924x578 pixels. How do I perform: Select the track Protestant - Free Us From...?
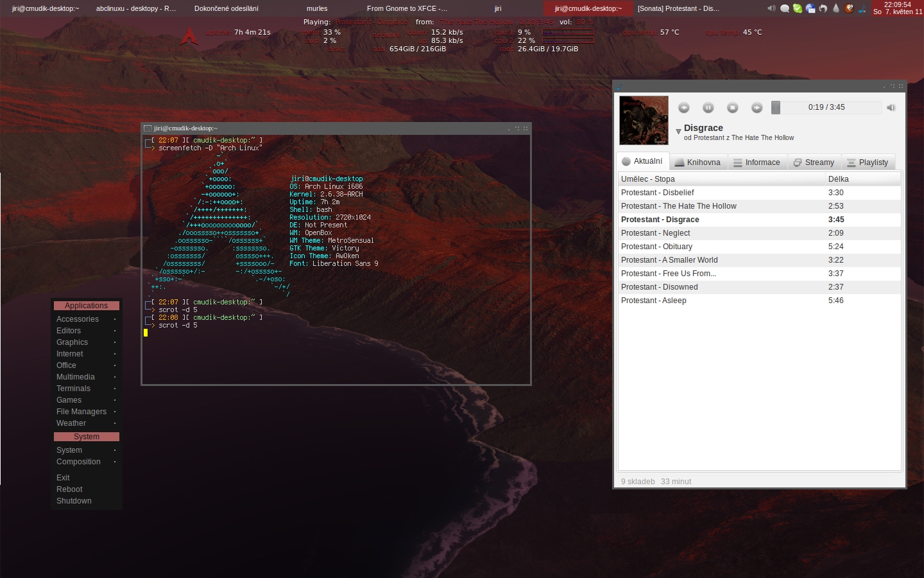[x=760, y=274]
